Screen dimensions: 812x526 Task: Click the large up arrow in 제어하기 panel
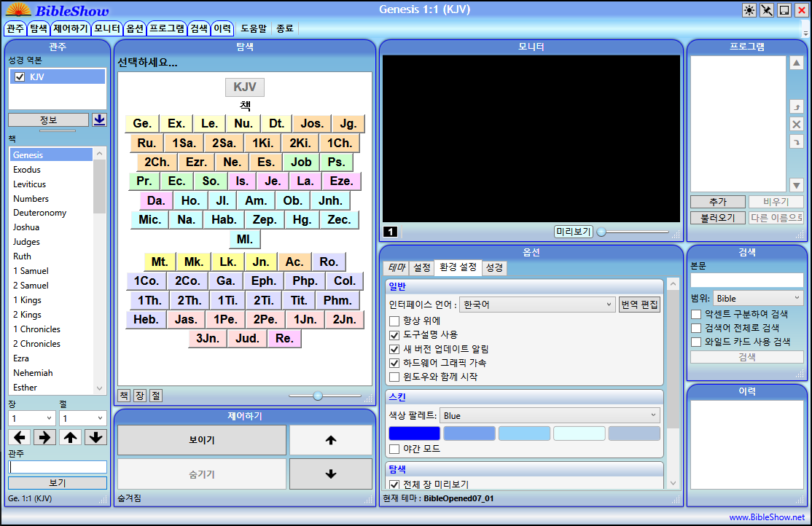[330, 440]
